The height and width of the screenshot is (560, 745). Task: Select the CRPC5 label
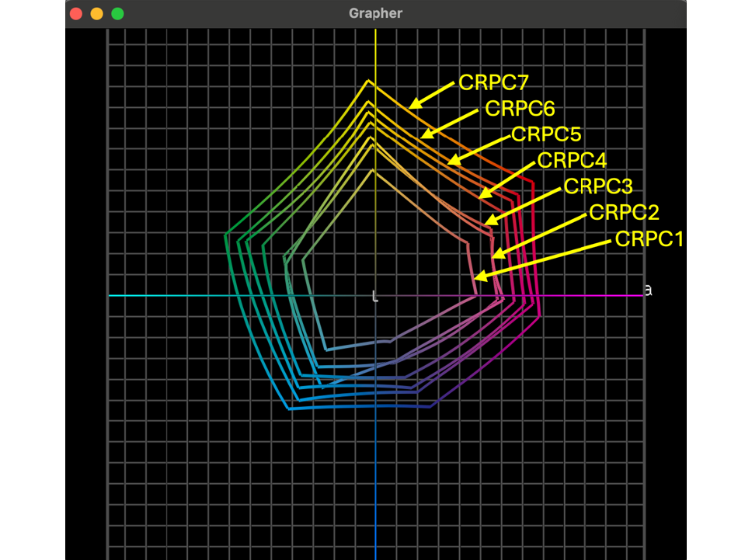(546, 134)
